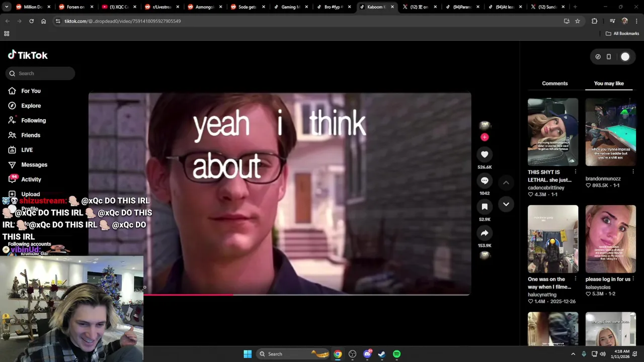Screen dimensions: 644x362
Task: Open brandonmunozz profile link
Action: pyautogui.click(x=603, y=178)
